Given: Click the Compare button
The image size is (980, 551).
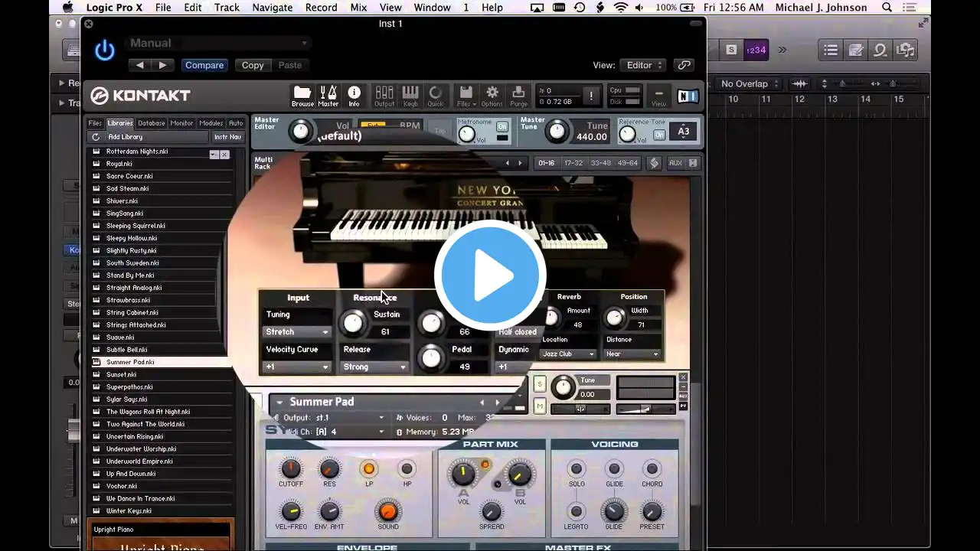Looking at the screenshot, I should coord(204,65).
